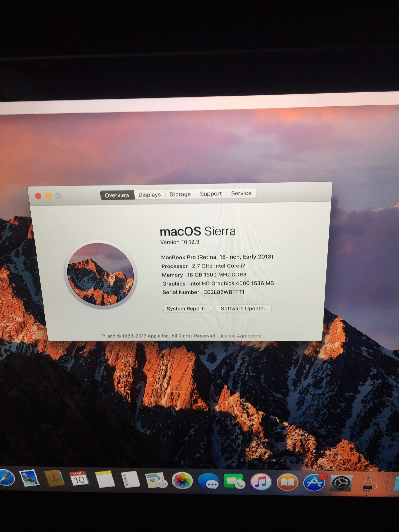The width and height of the screenshot is (399, 532).
Task: Open the Reminders app in dock
Action: (x=130, y=479)
